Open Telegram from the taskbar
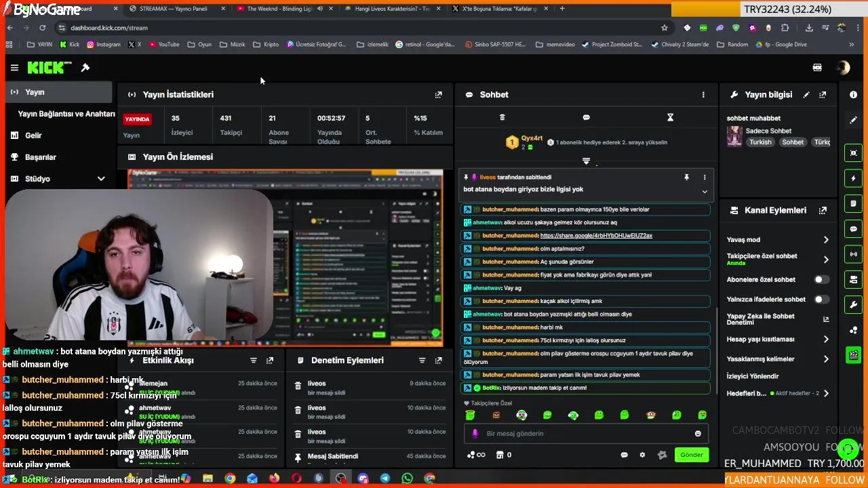Viewport: 868px width, 488px height. pos(384,479)
